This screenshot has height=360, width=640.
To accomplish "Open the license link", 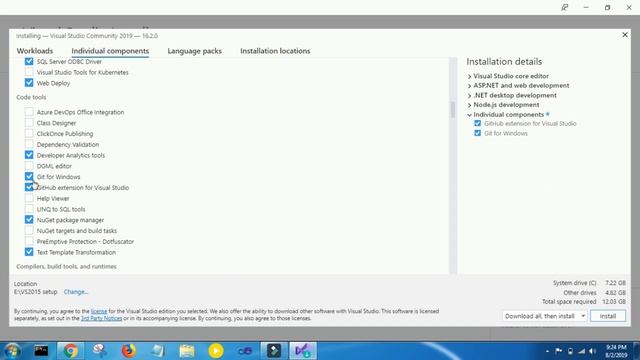I will [99, 311].
